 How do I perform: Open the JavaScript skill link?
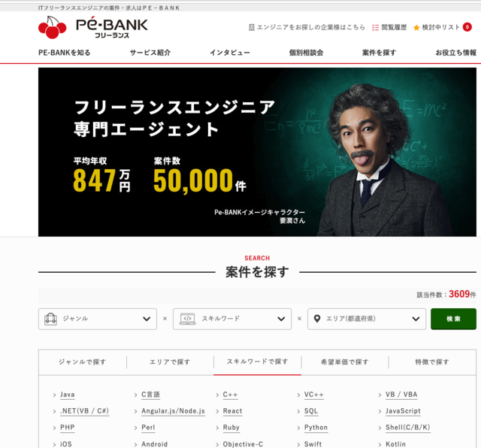403,411
